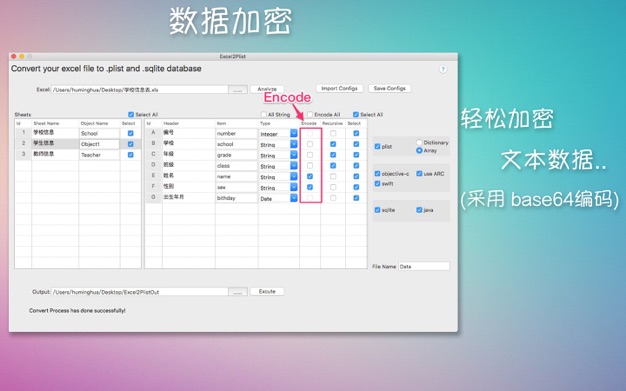Screen dimensions: 626x391
Task: Edit Object Name field Object1
Action: 99,144
